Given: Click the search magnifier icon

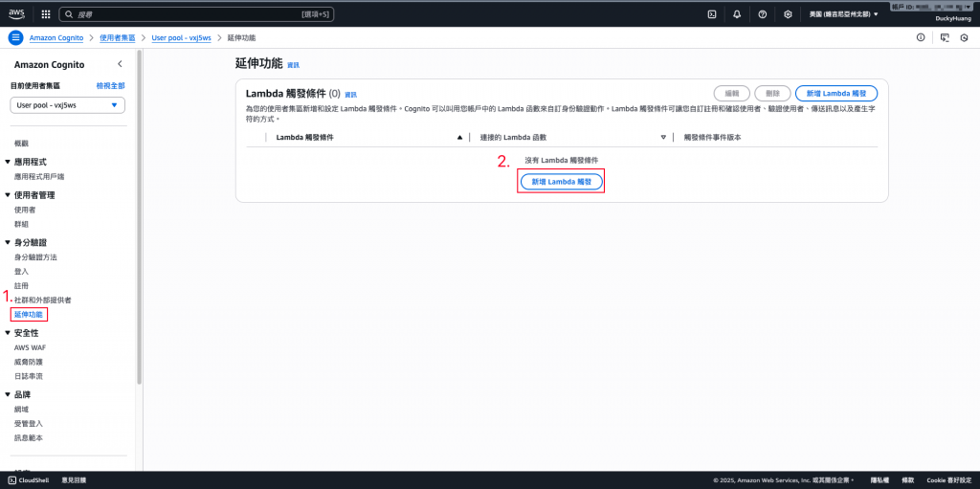Looking at the screenshot, I should point(71,13).
